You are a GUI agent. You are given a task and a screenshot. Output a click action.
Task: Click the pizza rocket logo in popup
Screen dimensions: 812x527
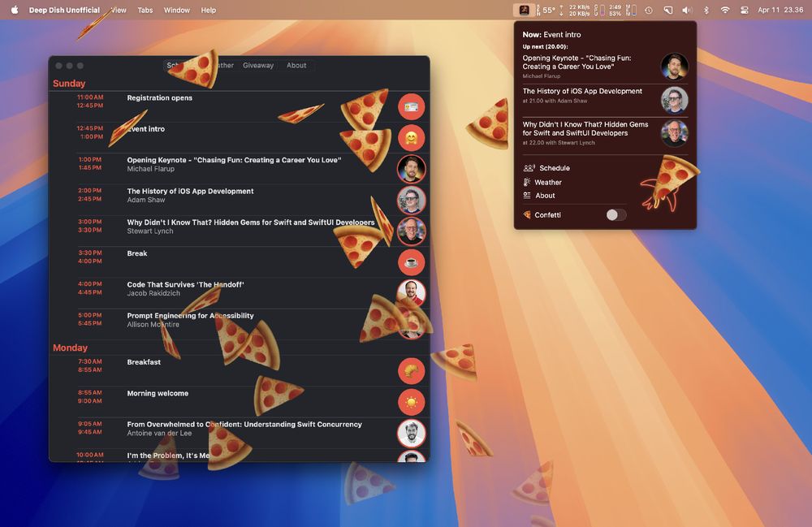(x=669, y=182)
